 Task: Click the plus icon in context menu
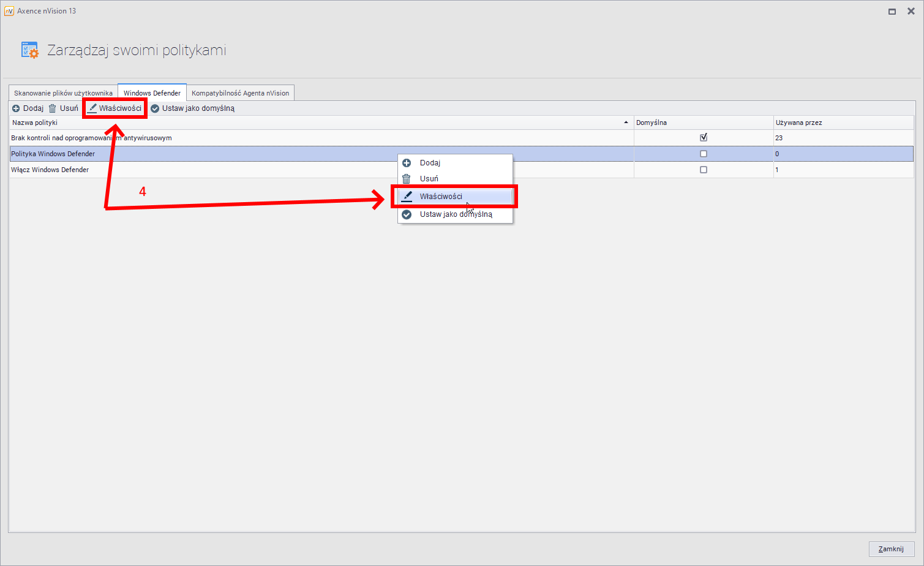407,163
